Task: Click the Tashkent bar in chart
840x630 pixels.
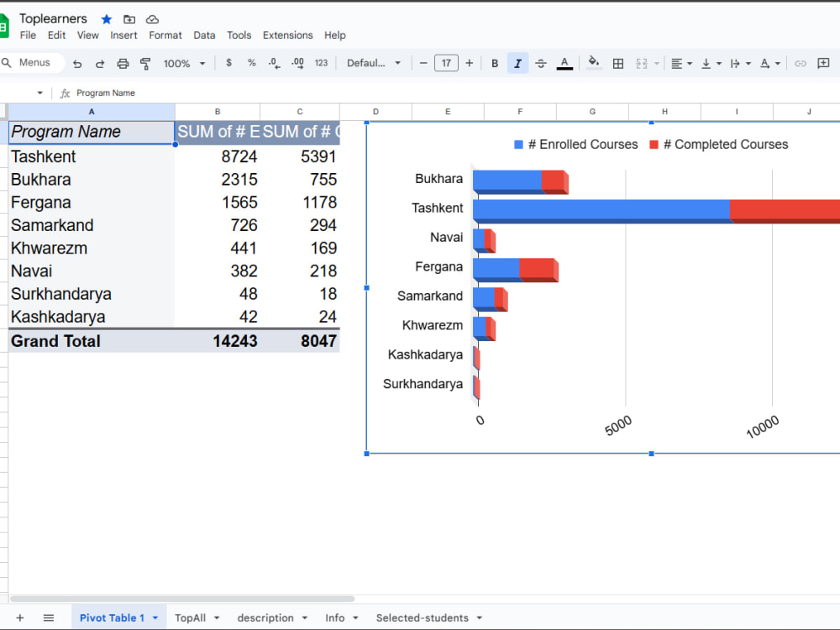Action: click(x=656, y=210)
